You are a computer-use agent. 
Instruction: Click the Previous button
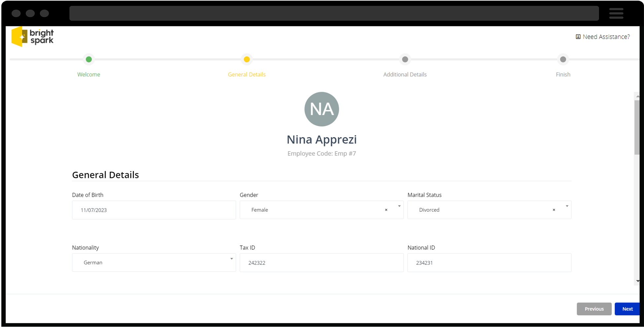pos(594,309)
